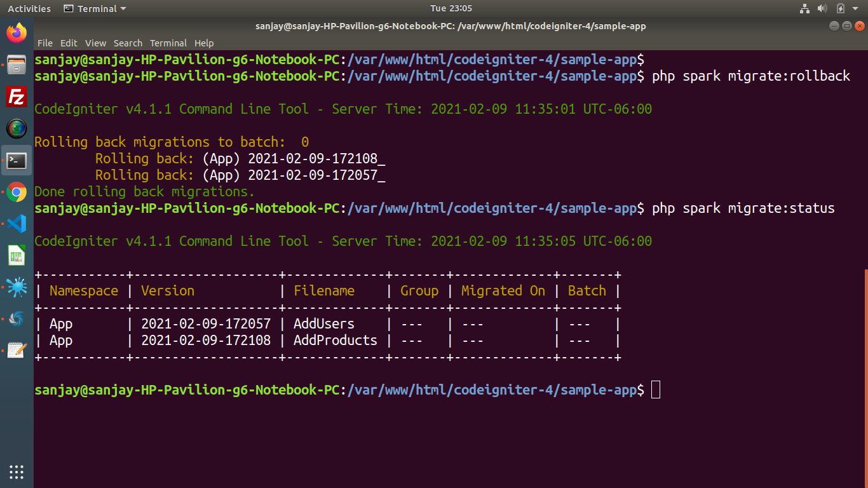Click the cursor at the last prompt
868x488 pixels.
coord(656,390)
